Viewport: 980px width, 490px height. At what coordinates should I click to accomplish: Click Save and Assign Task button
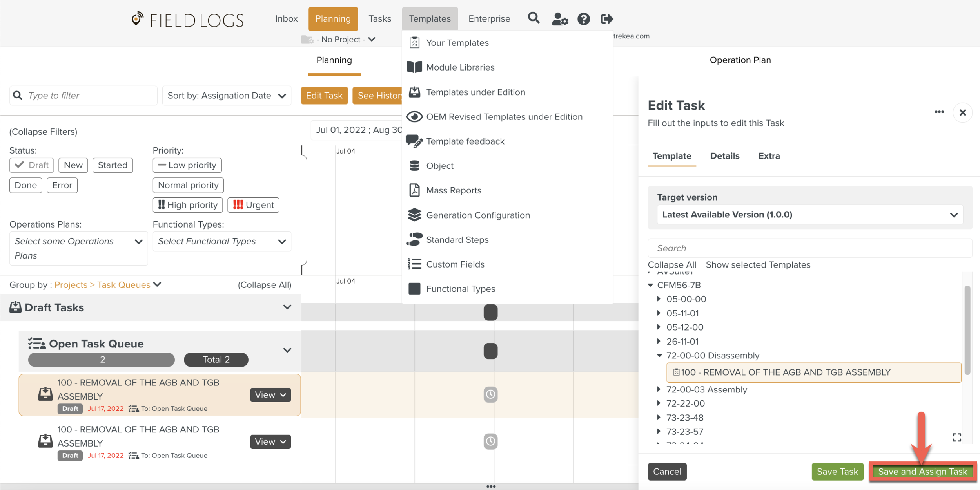922,472
